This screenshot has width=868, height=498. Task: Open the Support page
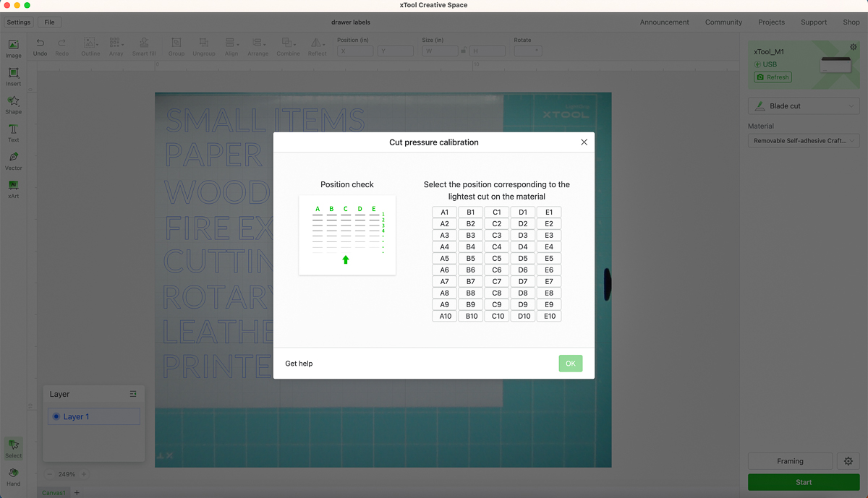tap(814, 22)
